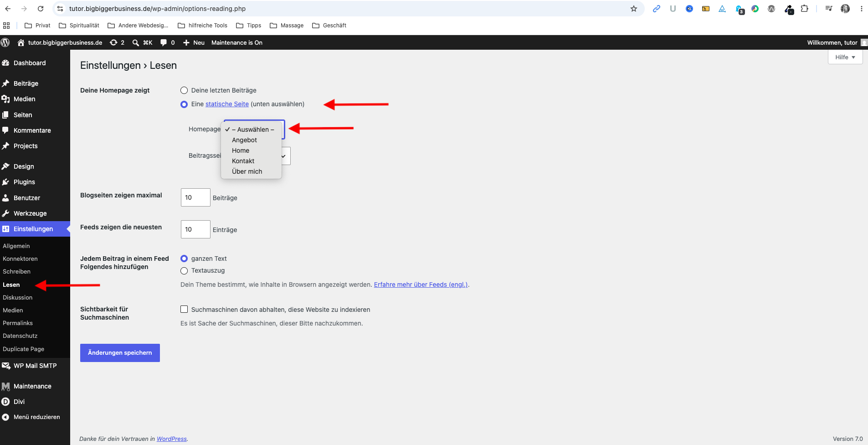Viewport: 868px width, 445px height.
Task: Open 'Erfahre mehr über Feeds (engl.)' link
Action: 421,285
